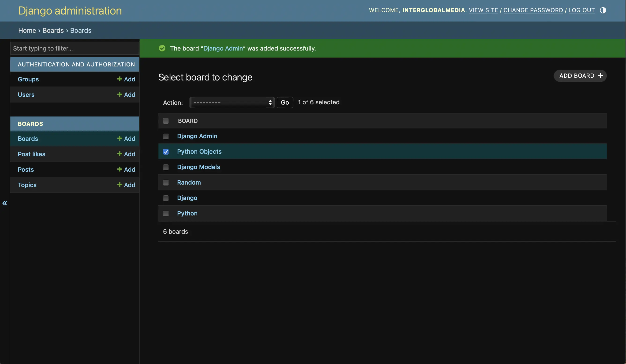Open Boards in the sidebar navigation
Image resolution: width=626 pixels, height=364 pixels.
tap(28, 138)
